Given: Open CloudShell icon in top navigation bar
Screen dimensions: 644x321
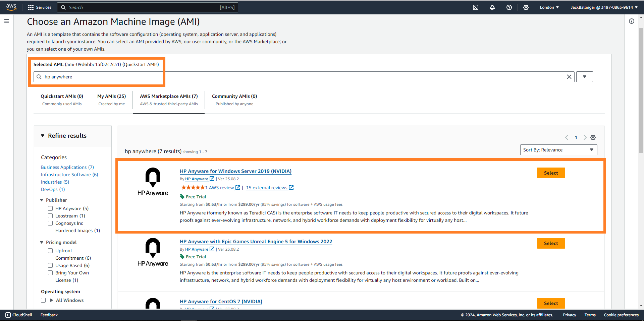Looking at the screenshot, I should (x=476, y=7).
